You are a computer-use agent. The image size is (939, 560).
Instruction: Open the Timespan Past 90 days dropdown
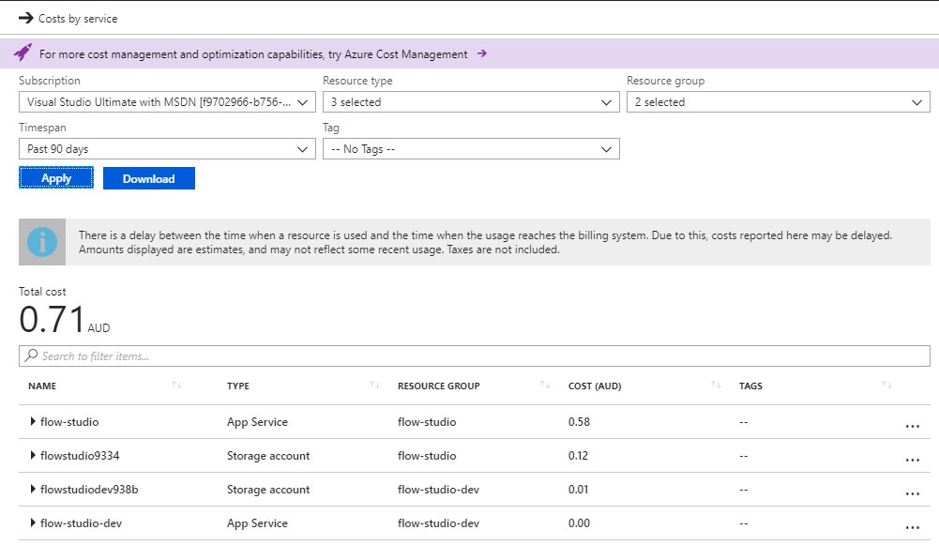[x=167, y=148]
